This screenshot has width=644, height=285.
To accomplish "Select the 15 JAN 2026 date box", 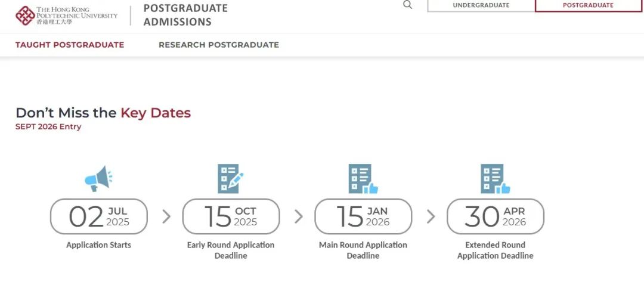I will [x=363, y=216].
